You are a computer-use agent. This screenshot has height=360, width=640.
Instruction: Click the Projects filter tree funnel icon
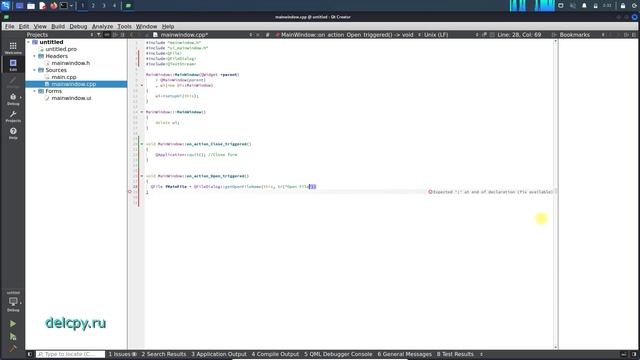point(99,35)
